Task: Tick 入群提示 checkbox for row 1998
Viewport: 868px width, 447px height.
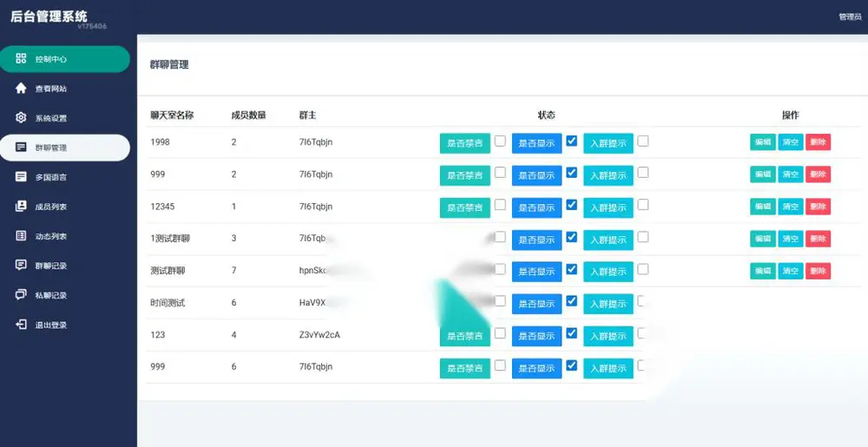Action: click(642, 141)
